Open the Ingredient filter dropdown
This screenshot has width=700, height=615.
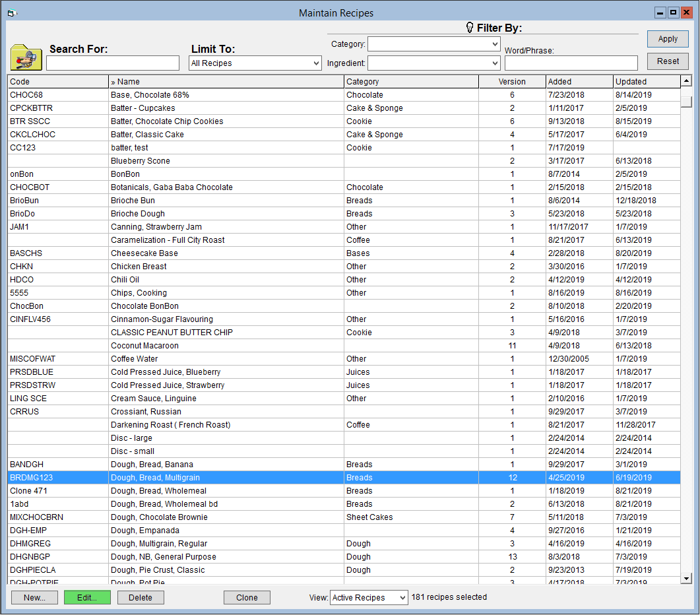(x=433, y=63)
